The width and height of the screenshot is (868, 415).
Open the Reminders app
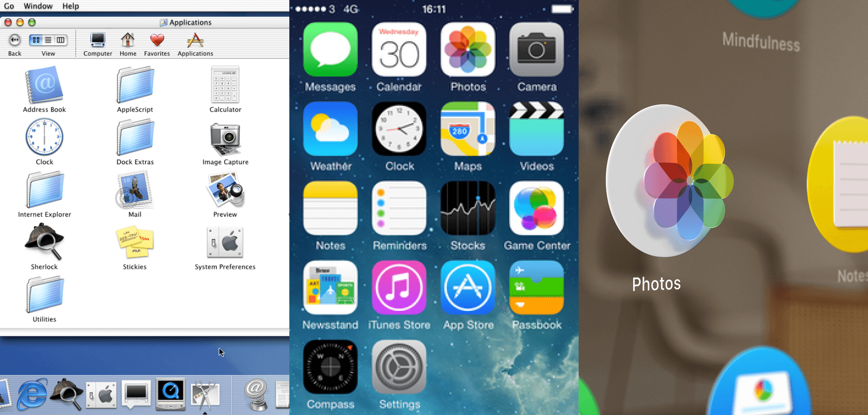click(399, 208)
